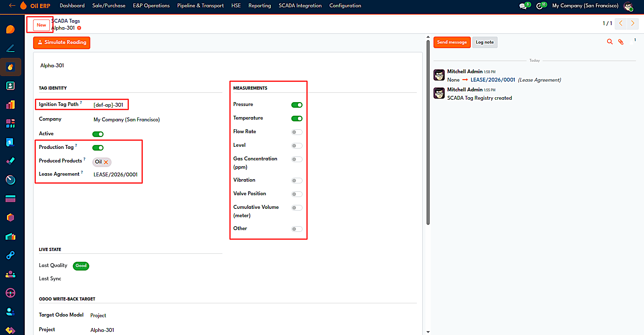Screen dimensions: 644x335
Task: Open the Lease Agreement dropdown field
Action: [x=116, y=175]
